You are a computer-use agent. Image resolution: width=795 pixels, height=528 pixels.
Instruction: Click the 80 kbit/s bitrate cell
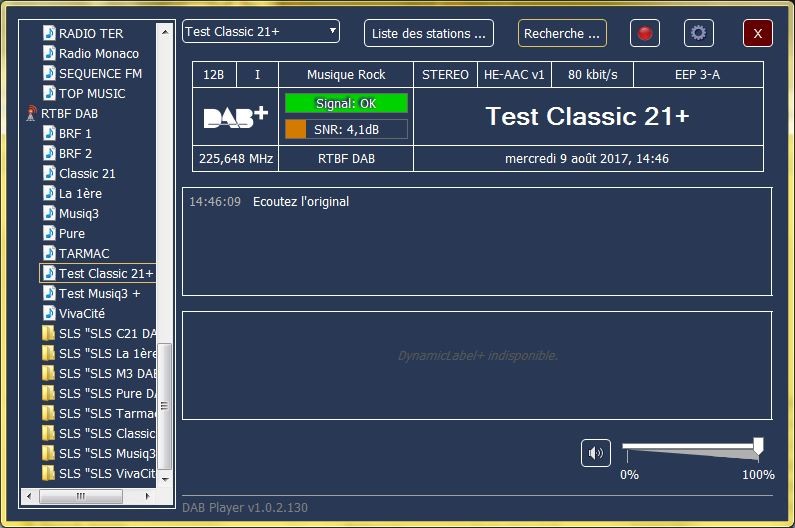click(593, 75)
